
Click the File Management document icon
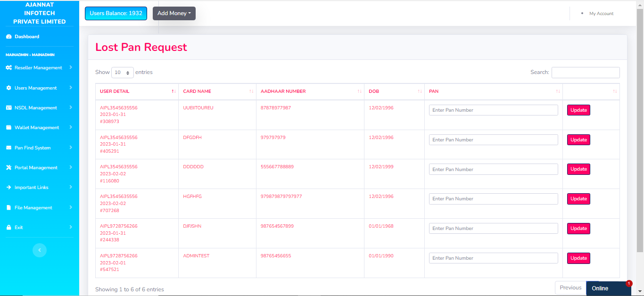(8, 208)
